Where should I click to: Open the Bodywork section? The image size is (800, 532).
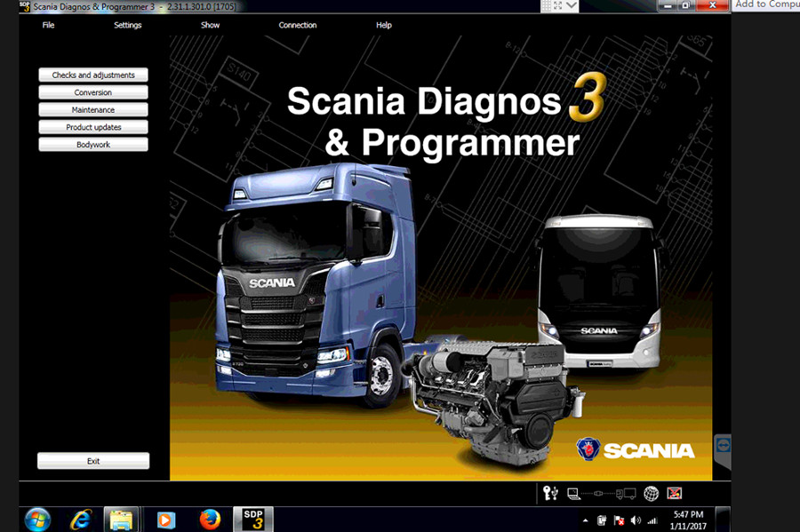coord(93,144)
